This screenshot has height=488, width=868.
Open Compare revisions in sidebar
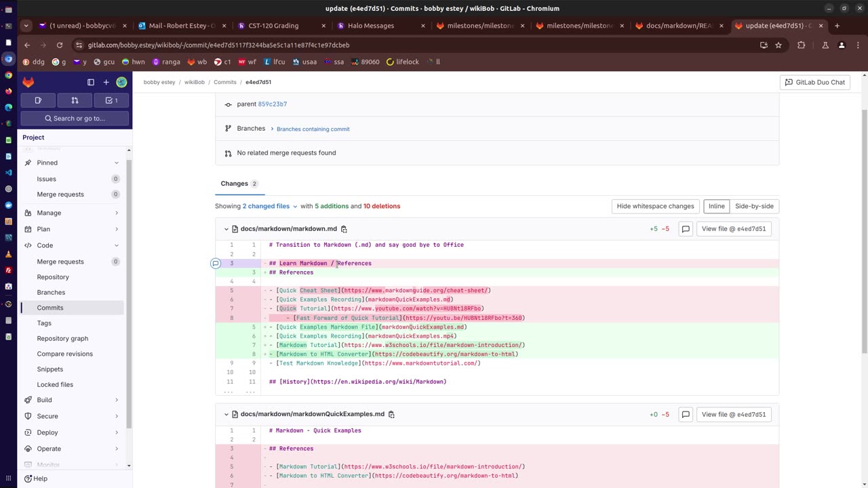[x=71, y=354]
